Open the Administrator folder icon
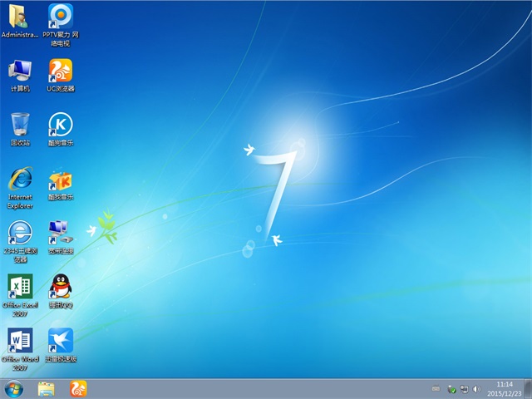 (20, 17)
